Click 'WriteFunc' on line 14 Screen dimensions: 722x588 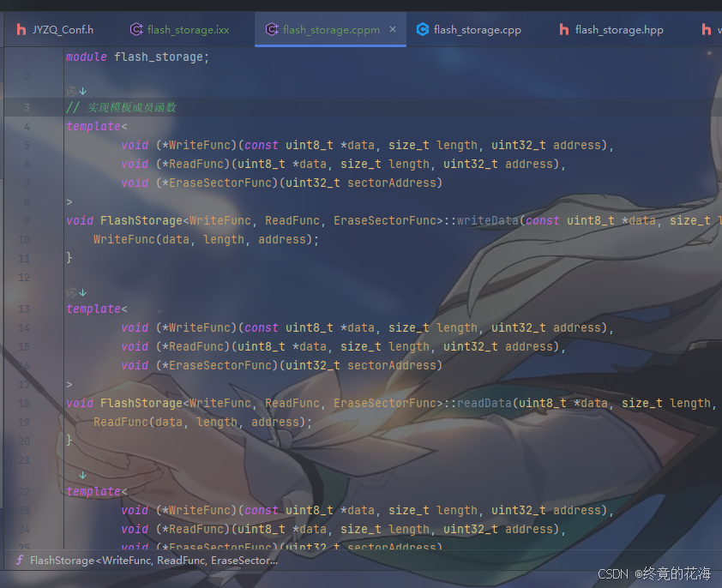click(x=200, y=327)
